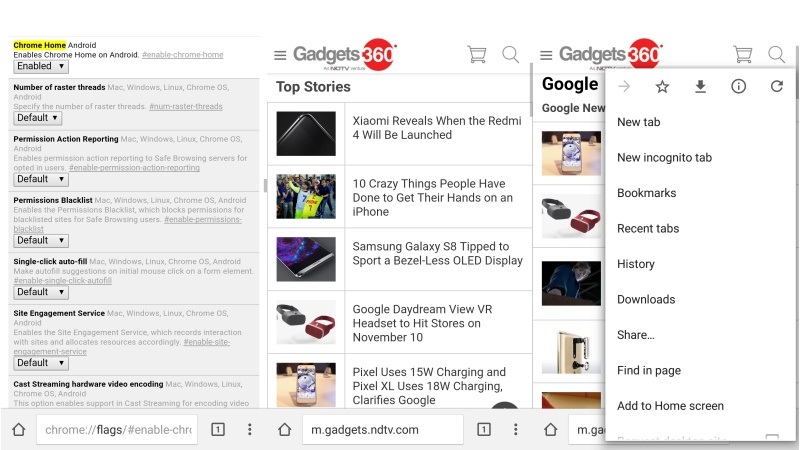Tap reload icon in overflow menu
The width and height of the screenshot is (800, 450).
(777, 87)
